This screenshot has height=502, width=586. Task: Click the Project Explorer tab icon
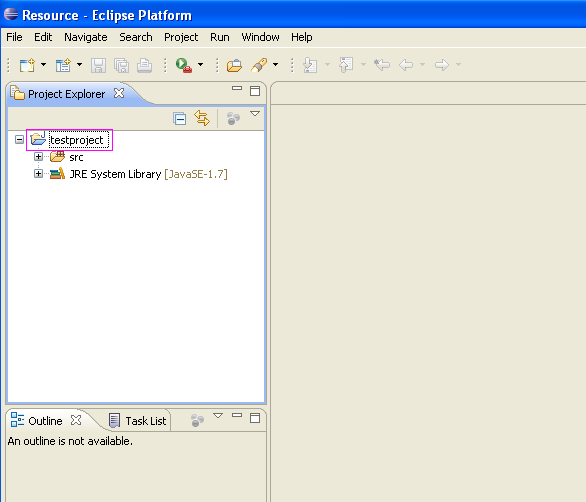pyautogui.click(x=17, y=93)
